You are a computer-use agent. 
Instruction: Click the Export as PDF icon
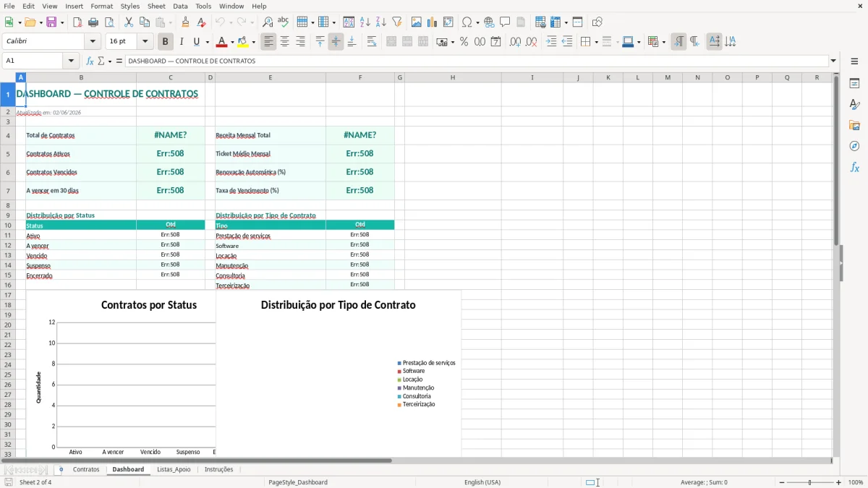click(x=77, y=22)
